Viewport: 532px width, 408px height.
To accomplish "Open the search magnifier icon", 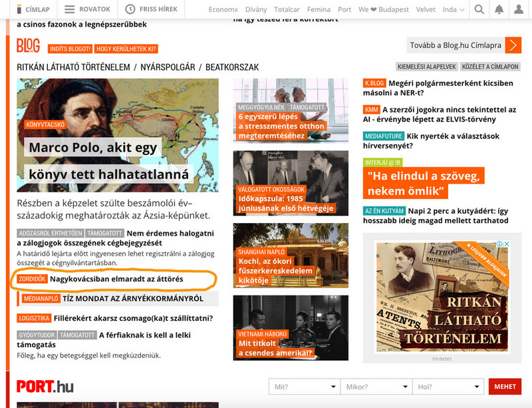I will 479,9.
